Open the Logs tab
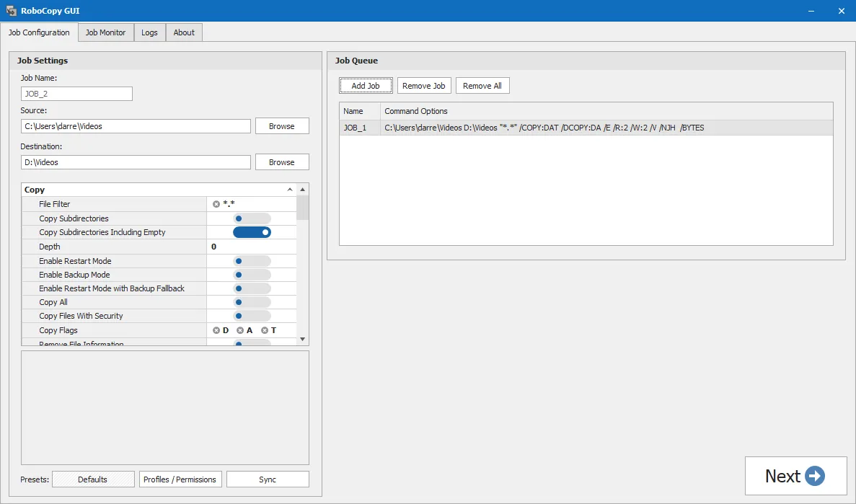Viewport: 856px width, 504px height. point(149,32)
